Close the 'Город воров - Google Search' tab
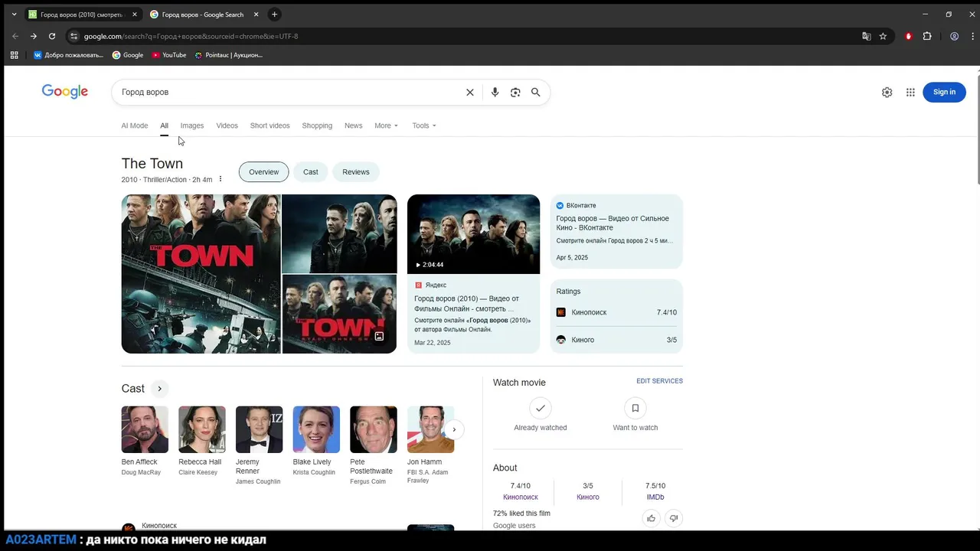 [256, 15]
